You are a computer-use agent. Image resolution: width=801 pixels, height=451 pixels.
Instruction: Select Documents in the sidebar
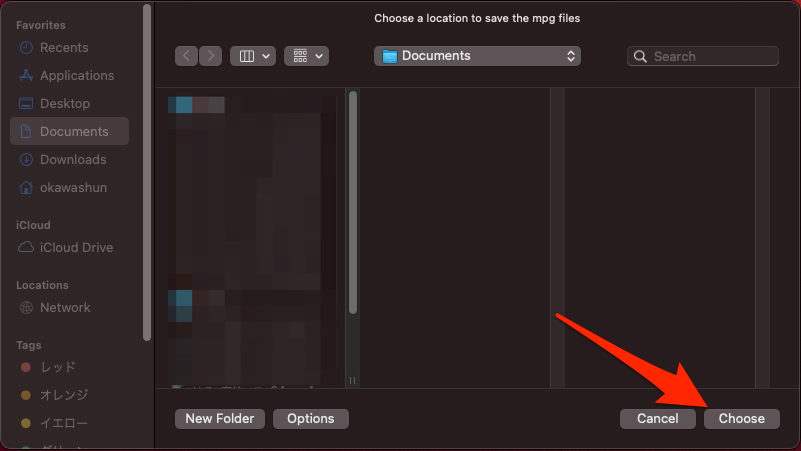pos(69,131)
